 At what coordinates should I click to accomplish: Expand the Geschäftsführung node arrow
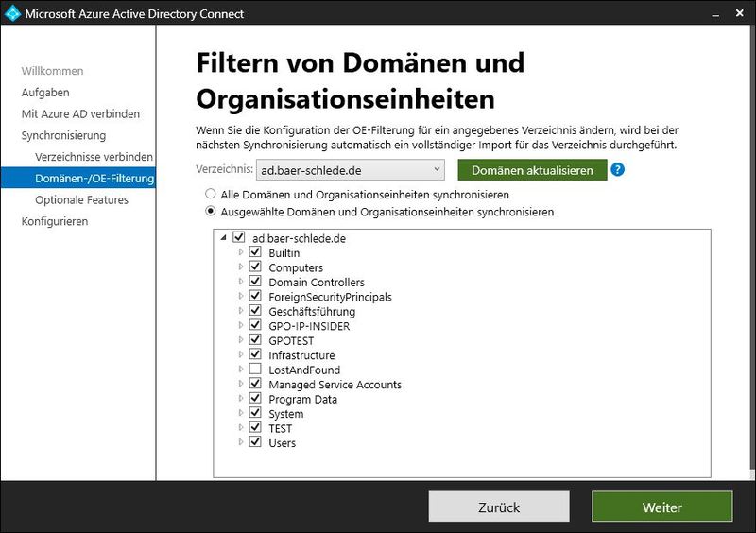pyautogui.click(x=241, y=310)
